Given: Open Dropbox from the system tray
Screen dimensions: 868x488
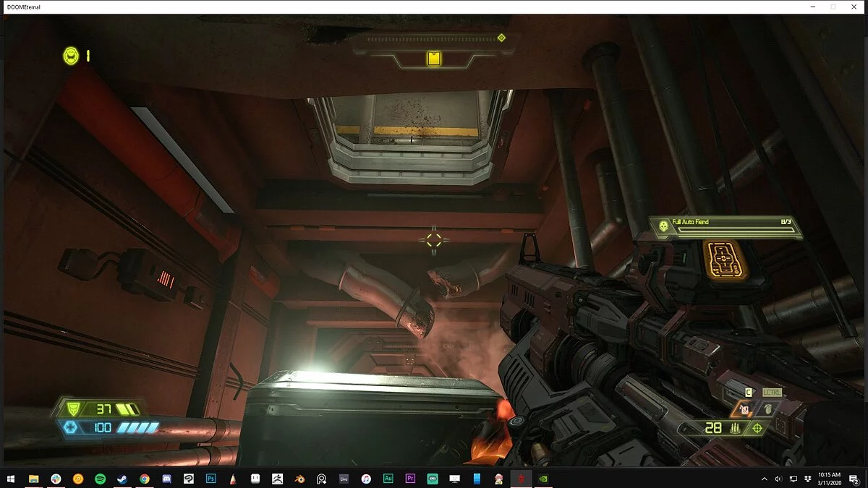Looking at the screenshot, I should tap(807, 479).
